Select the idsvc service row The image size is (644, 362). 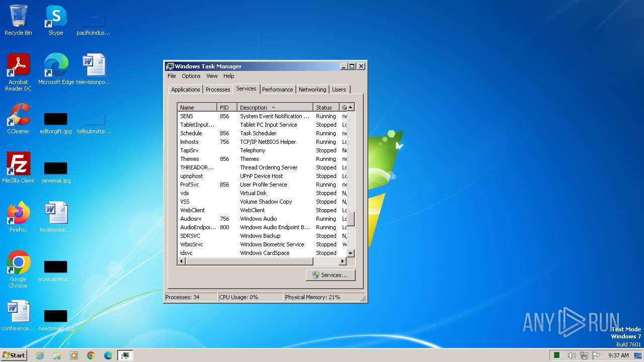[262, 253]
